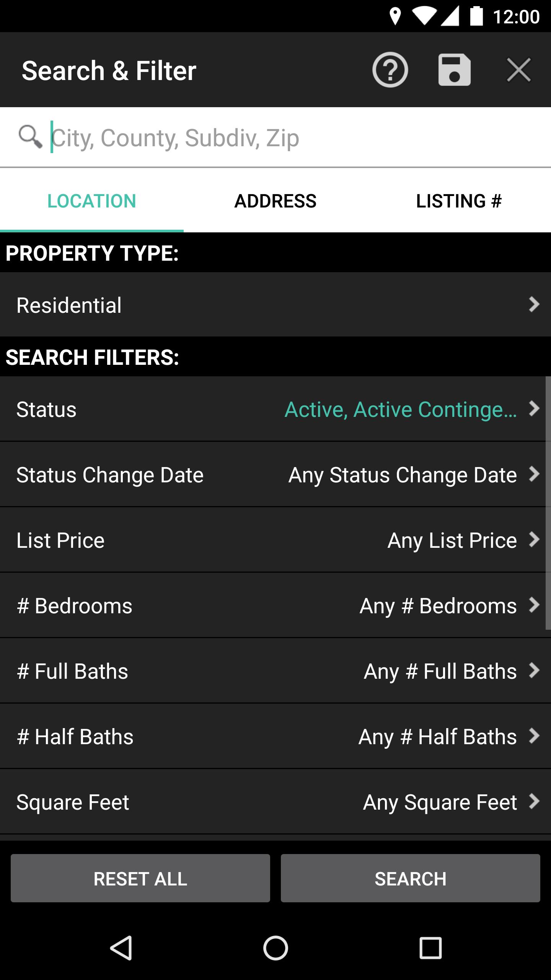Switch to the ADDRESS tab

[275, 201]
